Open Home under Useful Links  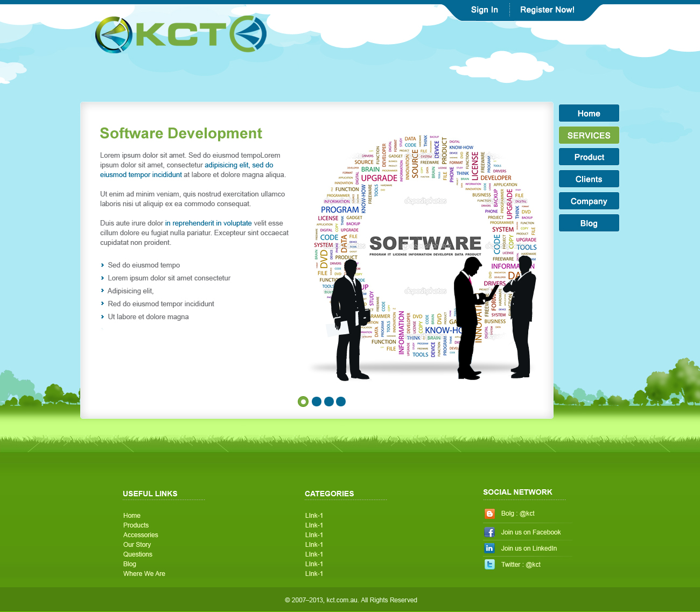[132, 516]
